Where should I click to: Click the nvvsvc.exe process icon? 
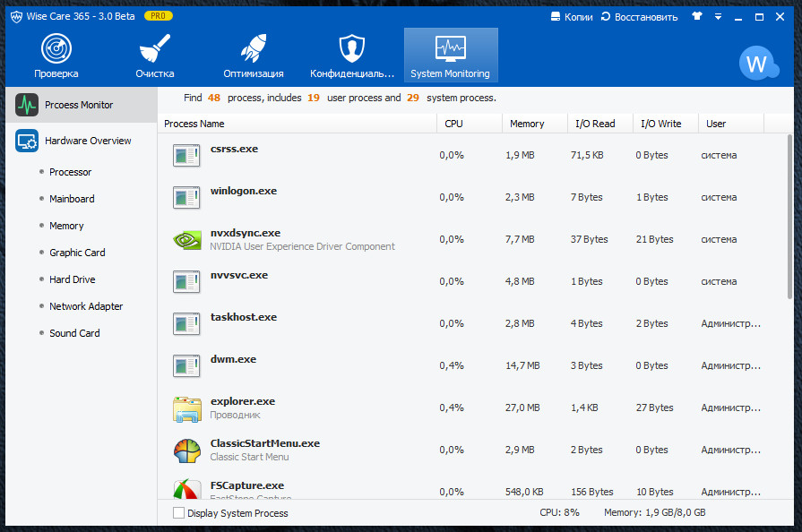coord(186,281)
